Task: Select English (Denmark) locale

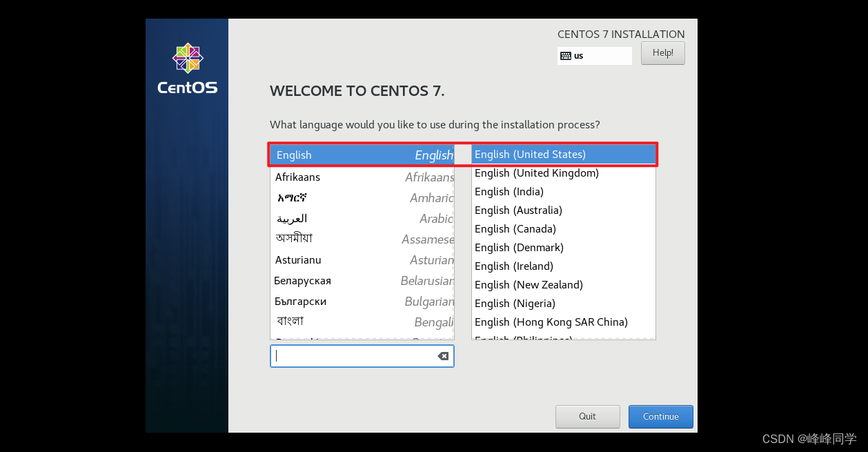Action: pos(563,248)
